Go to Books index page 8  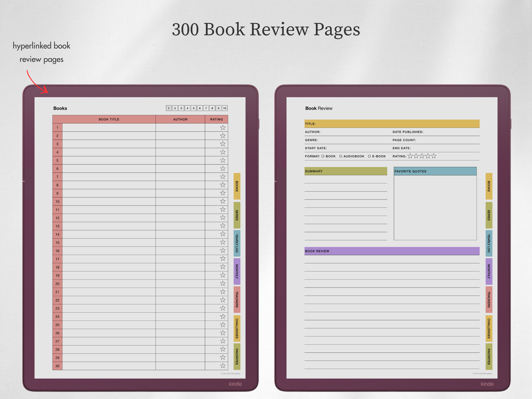212,108
